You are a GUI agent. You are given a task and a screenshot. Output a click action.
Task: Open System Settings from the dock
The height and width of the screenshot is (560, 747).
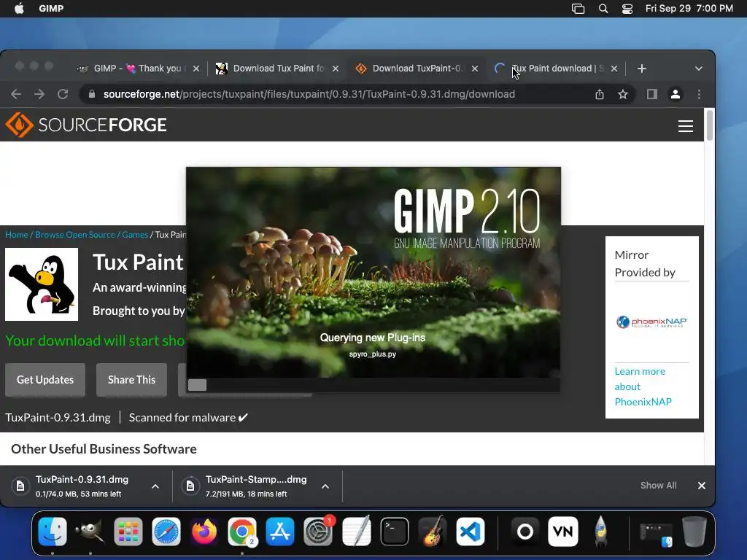[x=318, y=532]
